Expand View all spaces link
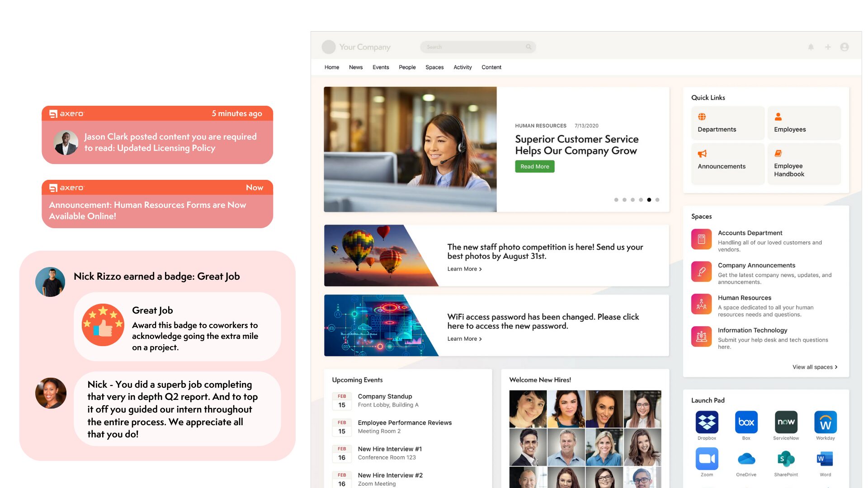 [x=814, y=366]
